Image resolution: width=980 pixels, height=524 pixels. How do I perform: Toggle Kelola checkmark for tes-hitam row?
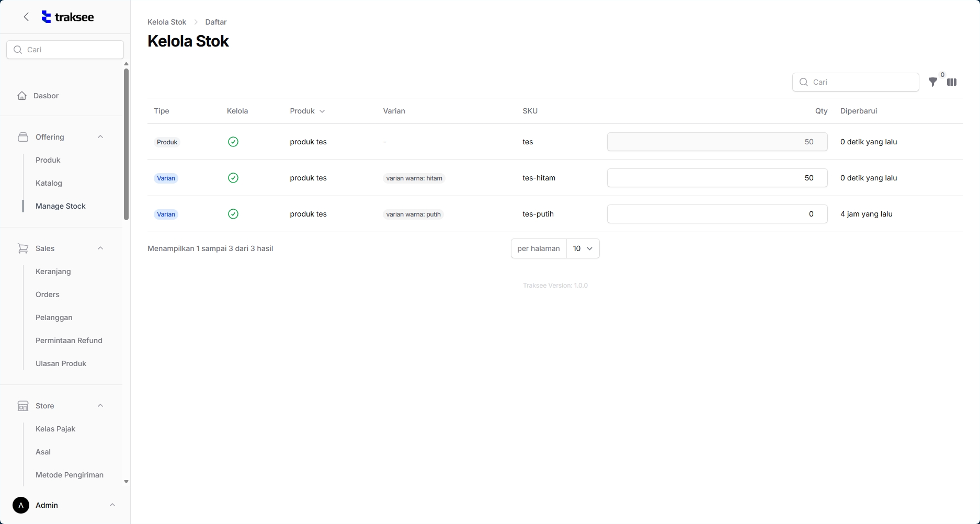pyautogui.click(x=233, y=178)
